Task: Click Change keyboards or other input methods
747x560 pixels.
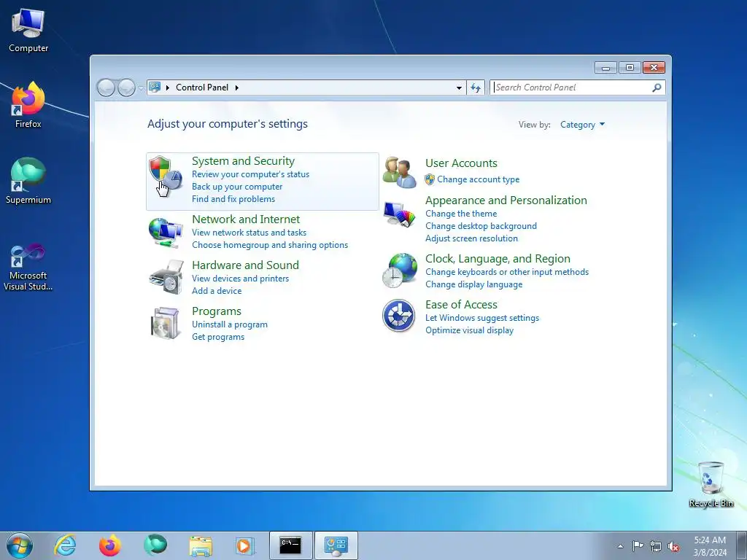Action: 507,271
